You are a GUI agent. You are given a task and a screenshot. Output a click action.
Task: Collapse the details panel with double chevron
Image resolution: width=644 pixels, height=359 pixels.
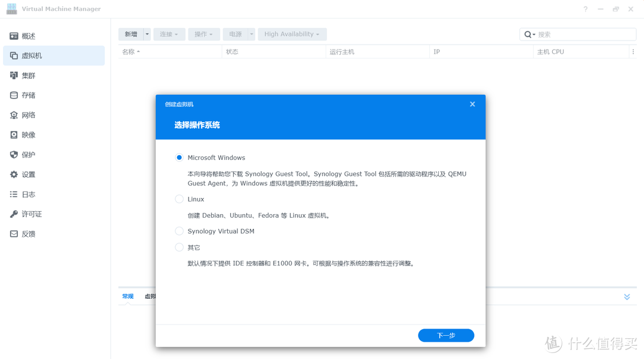(627, 296)
